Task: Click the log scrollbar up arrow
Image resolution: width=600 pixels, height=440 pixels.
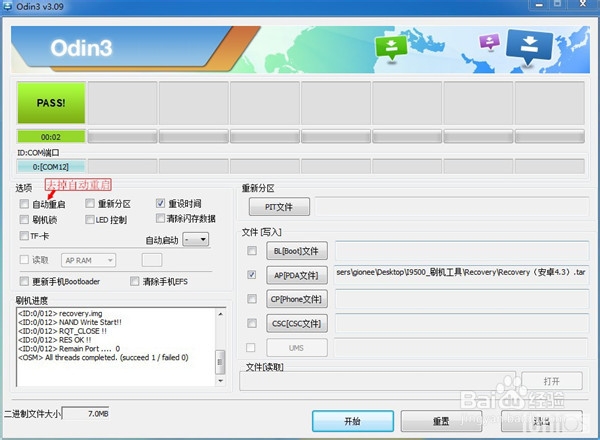Action: pyautogui.click(x=220, y=314)
